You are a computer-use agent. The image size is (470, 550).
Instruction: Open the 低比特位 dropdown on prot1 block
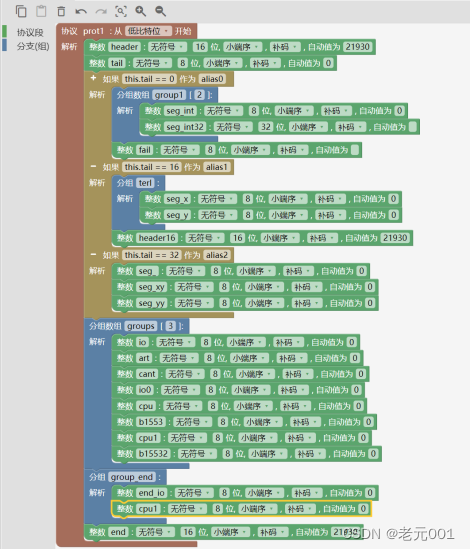tap(148, 31)
